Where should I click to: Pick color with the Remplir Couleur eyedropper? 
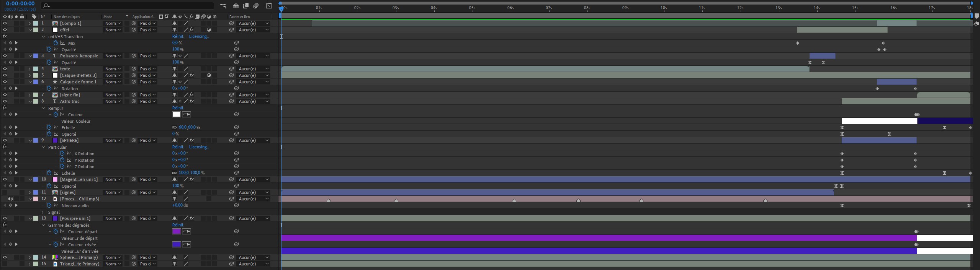pyautogui.click(x=187, y=114)
